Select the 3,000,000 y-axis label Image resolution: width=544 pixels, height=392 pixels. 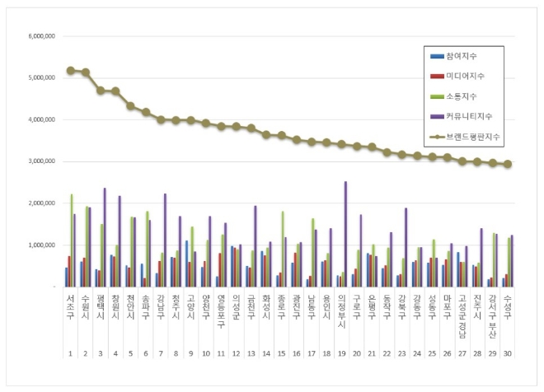(x=40, y=161)
